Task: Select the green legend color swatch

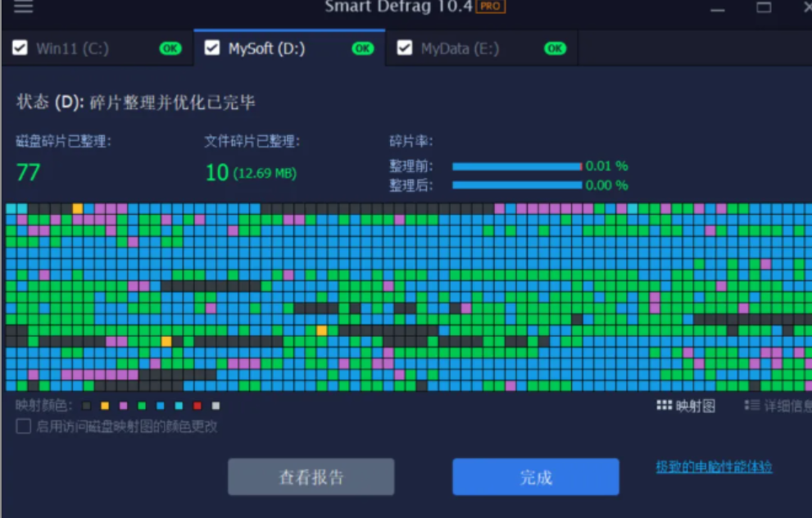Action: coord(142,406)
